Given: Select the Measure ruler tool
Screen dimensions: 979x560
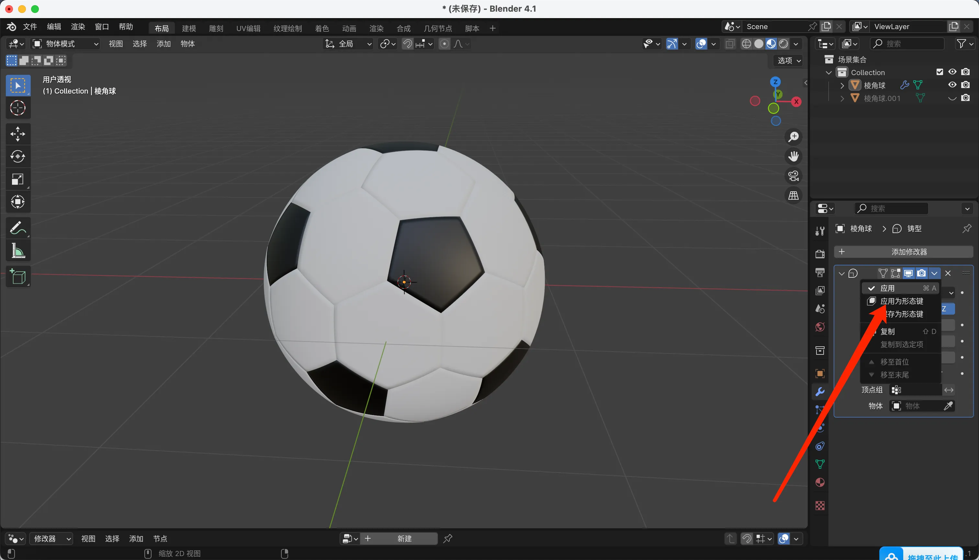Looking at the screenshot, I should (x=18, y=251).
